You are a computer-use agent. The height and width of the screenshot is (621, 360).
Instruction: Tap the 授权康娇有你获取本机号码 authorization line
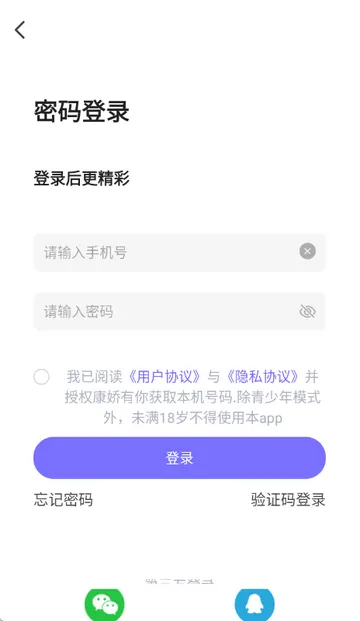pyautogui.click(x=148, y=397)
